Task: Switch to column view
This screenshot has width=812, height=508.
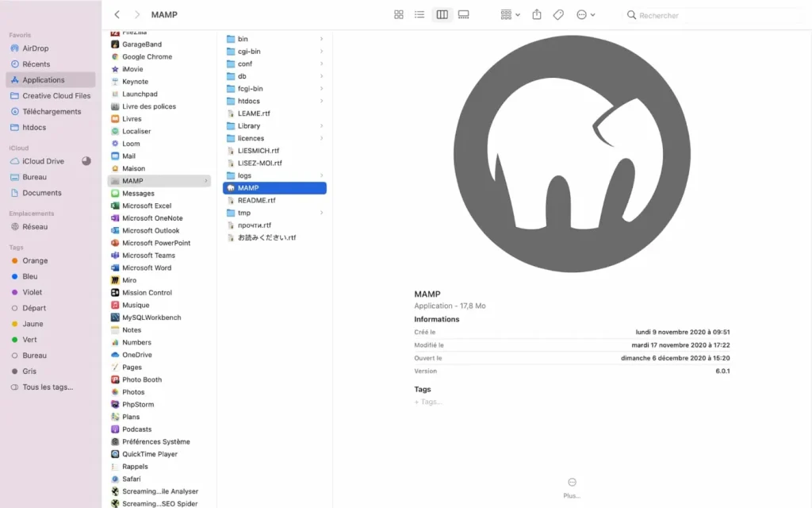Action: (442, 14)
